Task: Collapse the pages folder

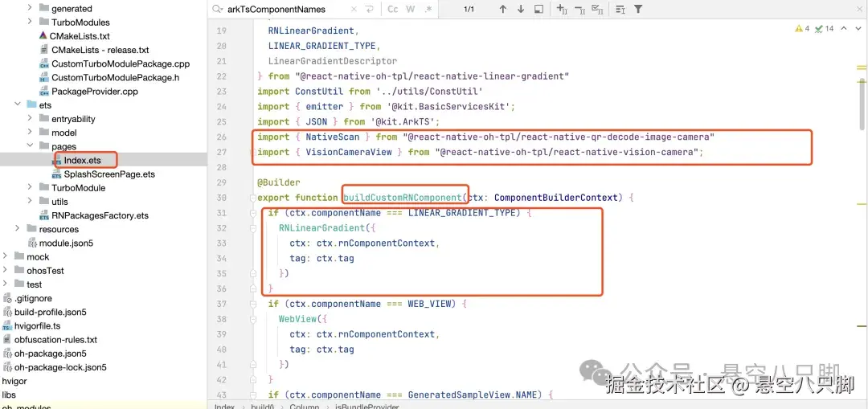Action: 30,146
